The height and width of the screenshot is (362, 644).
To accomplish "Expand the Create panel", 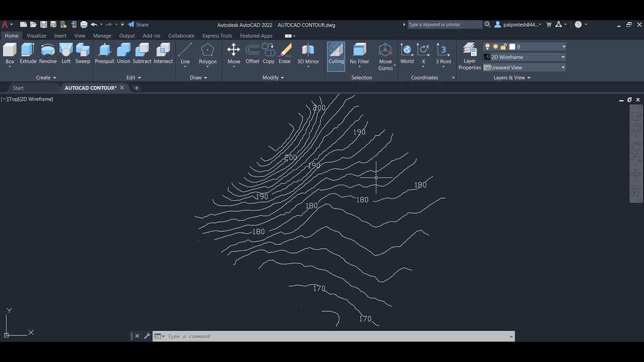I will click(46, 77).
